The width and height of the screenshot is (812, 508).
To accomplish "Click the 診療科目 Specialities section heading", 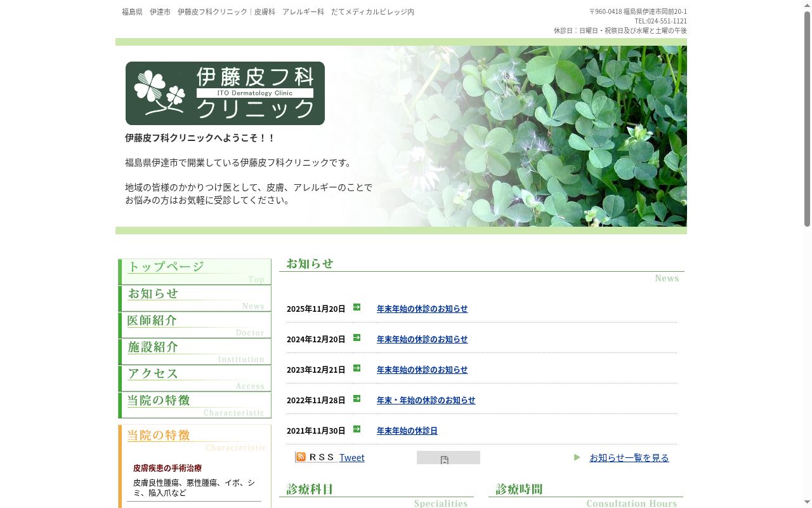I will click(376, 495).
